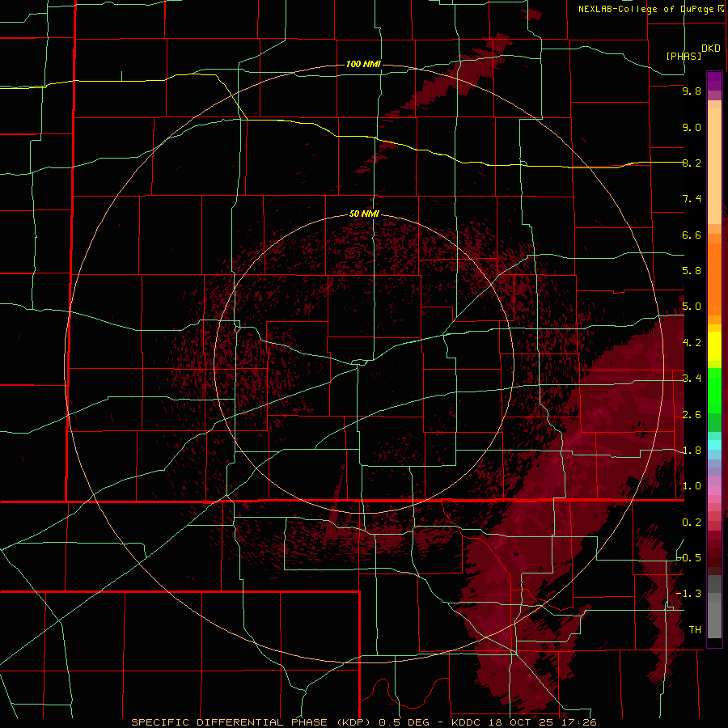Viewport: 728px width, 728px height.
Task: Click the [PHAS] label beside the legend
Action: pyautogui.click(x=684, y=56)
